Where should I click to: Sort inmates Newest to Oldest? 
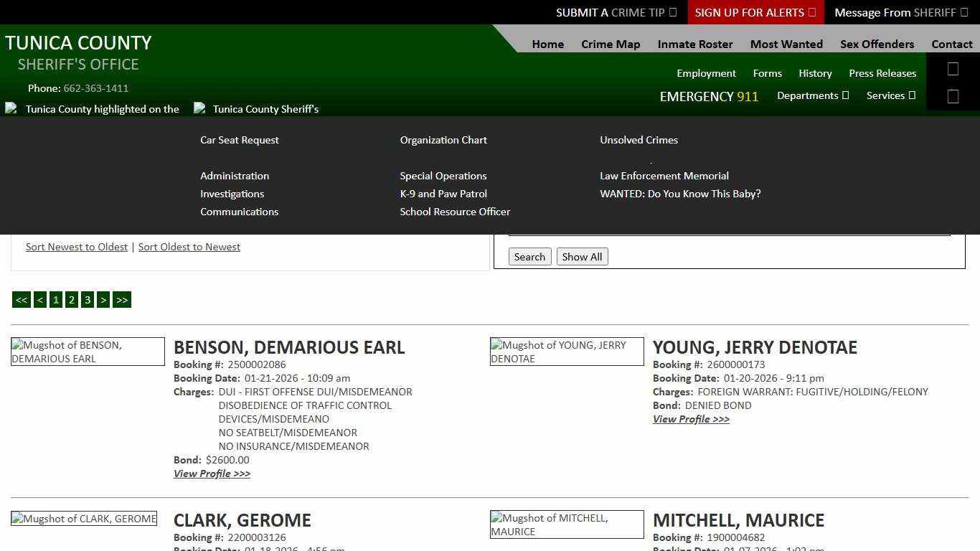coord(77,247)
